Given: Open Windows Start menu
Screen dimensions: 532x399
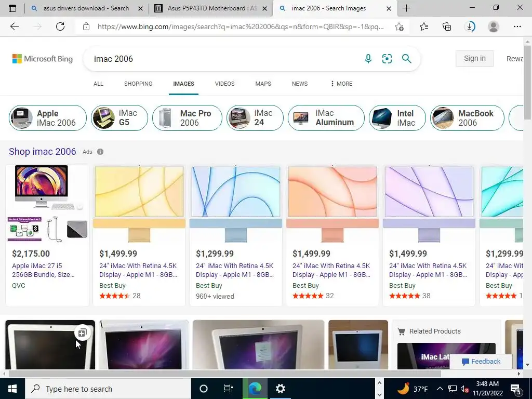Looking at the screenshot, I should click(x=12, y=389).
